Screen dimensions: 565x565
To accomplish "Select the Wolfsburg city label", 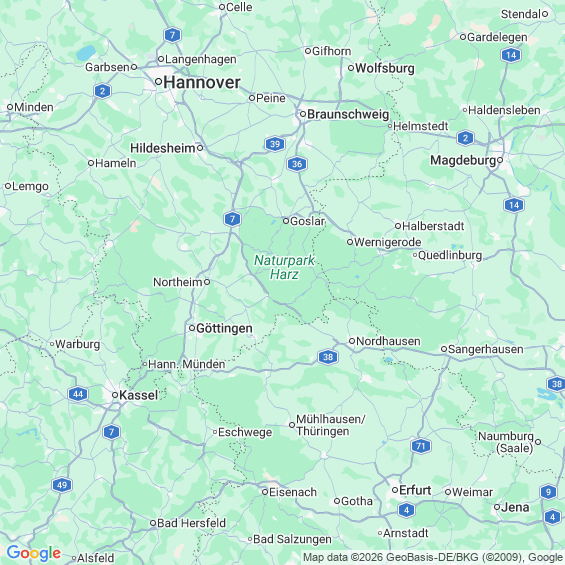I will 385,68.
